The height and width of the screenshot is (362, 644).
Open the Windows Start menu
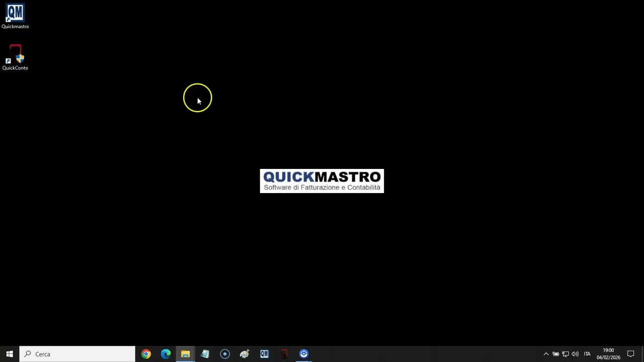pyautogui.click(x=10, y=354)
